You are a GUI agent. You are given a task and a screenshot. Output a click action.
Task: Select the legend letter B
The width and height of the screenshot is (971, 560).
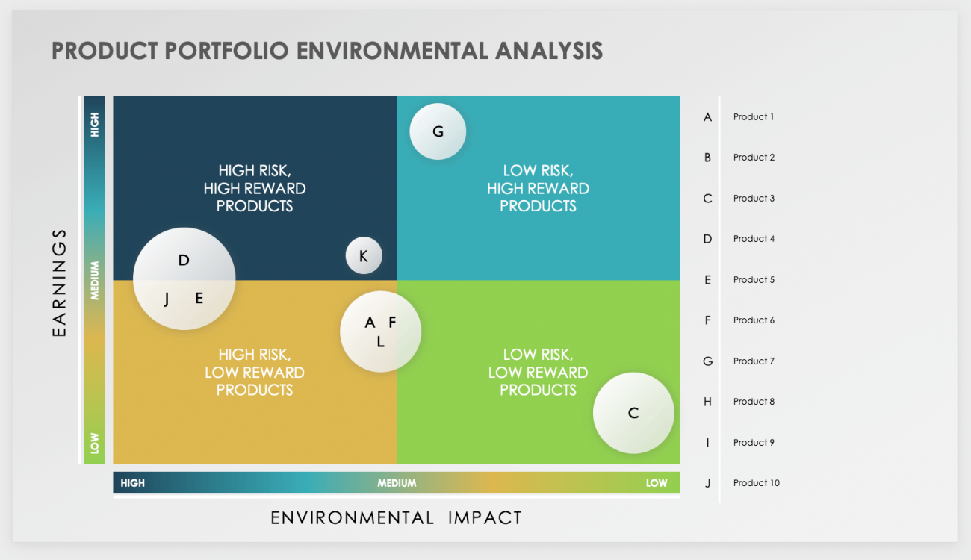click(707, 158)
